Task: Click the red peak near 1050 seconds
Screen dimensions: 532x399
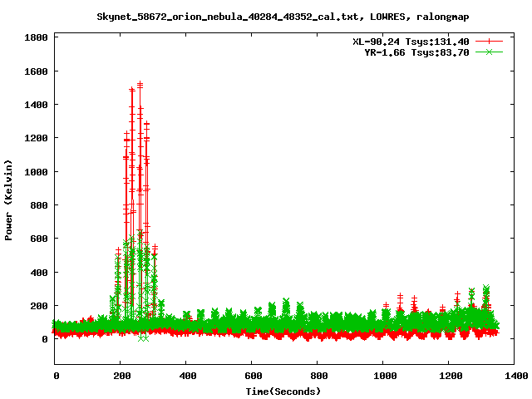Action: pos(401,298)
